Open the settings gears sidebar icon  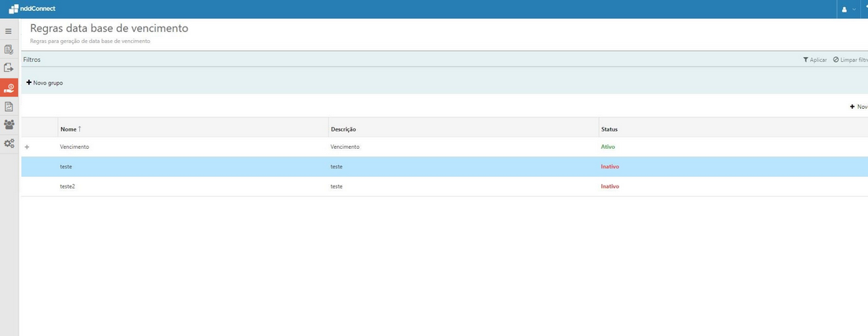pyautogui.click(x=9, y=143)
